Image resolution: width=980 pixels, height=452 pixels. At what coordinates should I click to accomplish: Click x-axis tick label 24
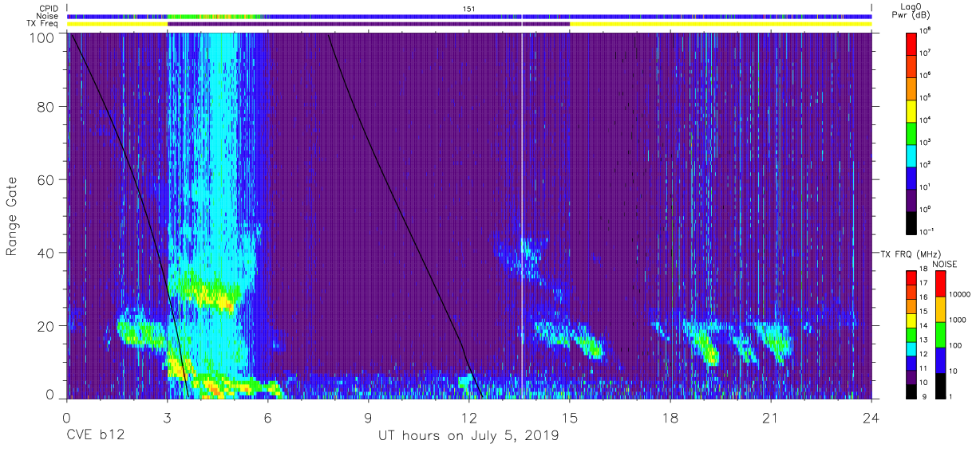tap(871, 417)
